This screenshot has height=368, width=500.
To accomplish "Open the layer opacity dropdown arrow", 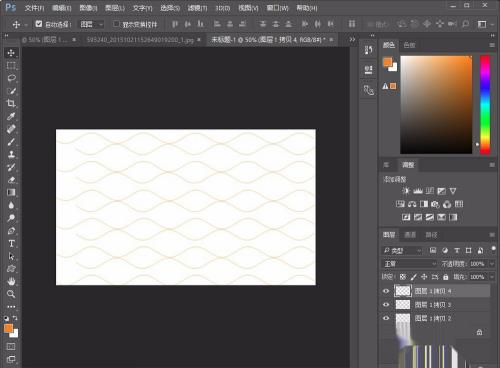I will pos(492,264).
